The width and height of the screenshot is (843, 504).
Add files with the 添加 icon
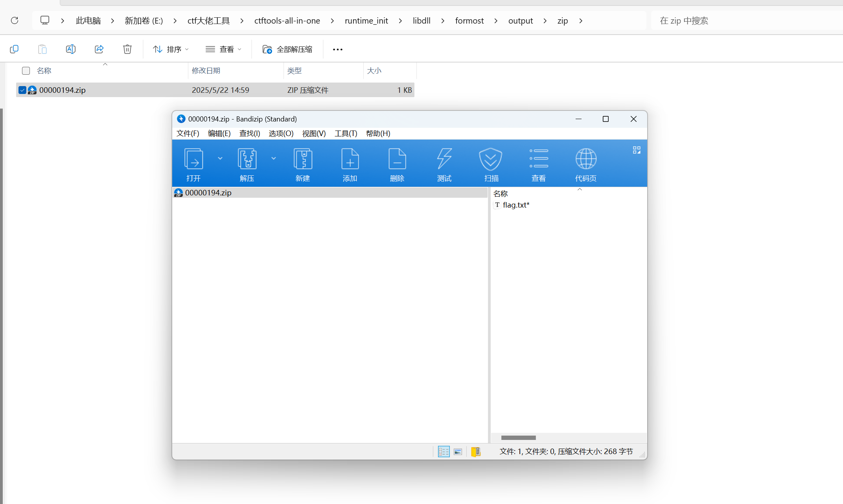click(350, 164)
